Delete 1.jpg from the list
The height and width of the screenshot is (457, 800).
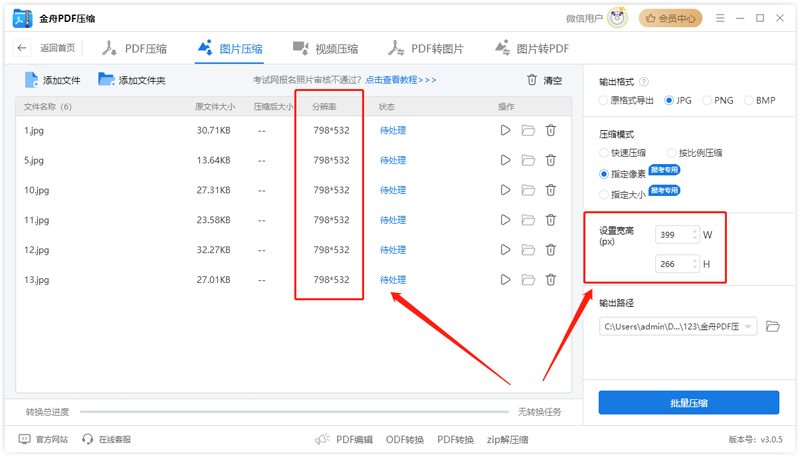pyautogui.click(x=551, y=130)
